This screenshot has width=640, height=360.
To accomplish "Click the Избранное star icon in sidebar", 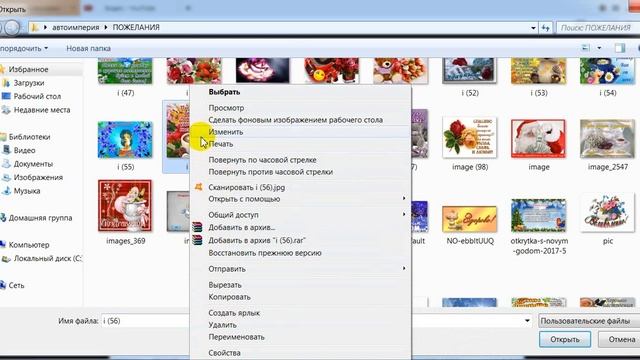I will pyautogui.click(x=2, y=69).
